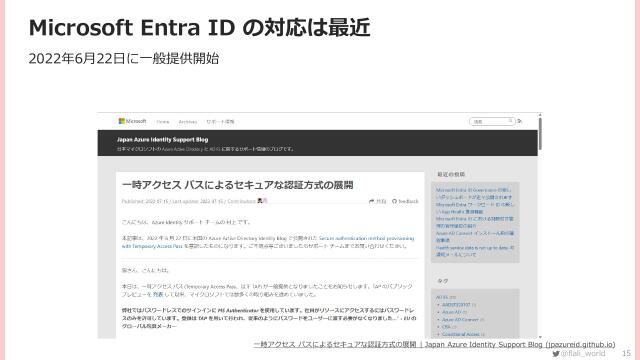Image resolution: width=640 pixels, height=360 pixels.
Task: Click the magnifier icon in search box
Action: coord(510,121)
